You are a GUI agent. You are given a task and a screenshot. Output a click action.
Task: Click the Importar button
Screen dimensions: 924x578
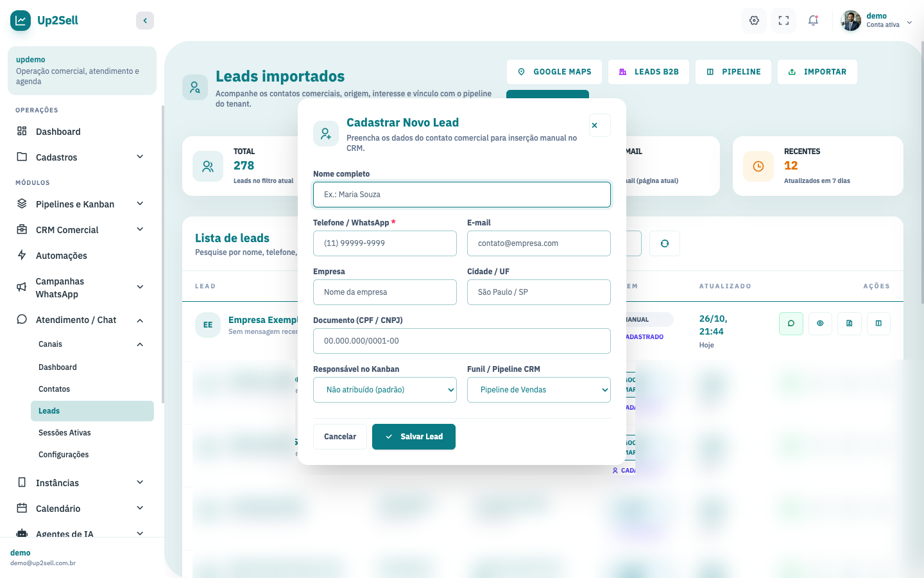(817, 72)
